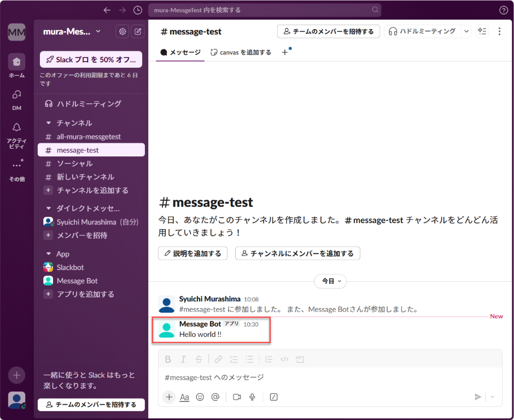The height and width of the screenshot is (420, 514).
Task: Click 説明を追加する button
Action: (192, 253)
